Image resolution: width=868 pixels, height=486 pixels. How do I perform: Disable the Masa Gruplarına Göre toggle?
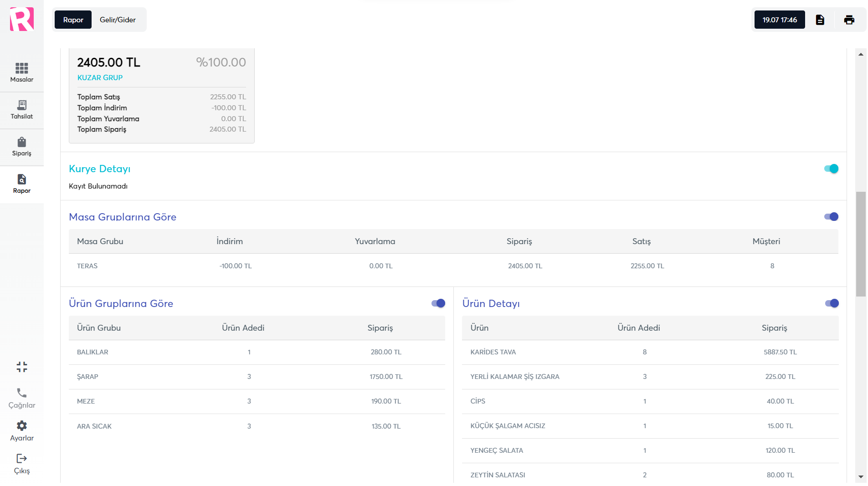click(x=831, y=217)
